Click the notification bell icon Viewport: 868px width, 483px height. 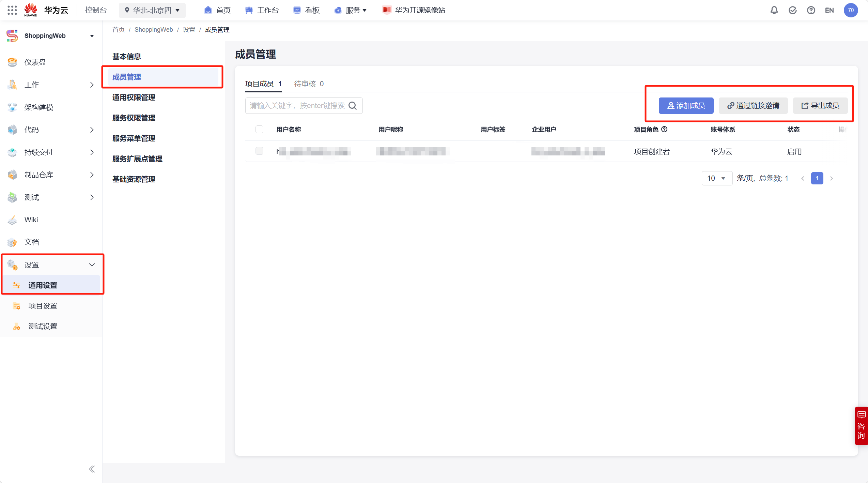pyautogui.click(x=774, y=10)
